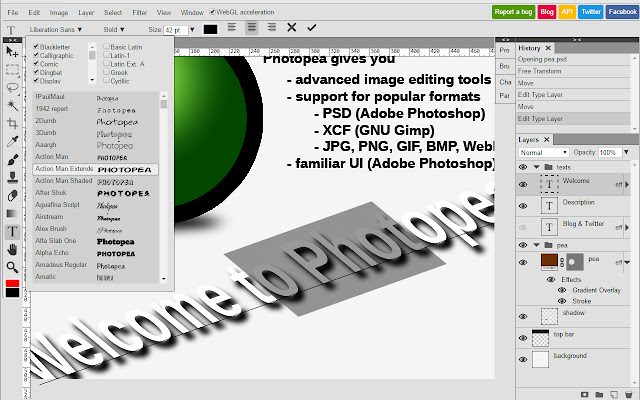This screenshot has height=400, width=640.
Task: Click the Report a bug button
Action: [x=513, y=12]
